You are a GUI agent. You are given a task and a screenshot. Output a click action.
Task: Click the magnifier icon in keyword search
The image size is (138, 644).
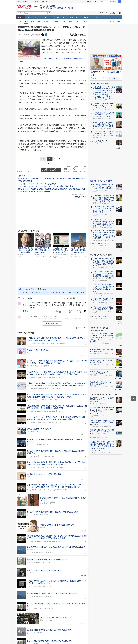[x=49, y=13]
